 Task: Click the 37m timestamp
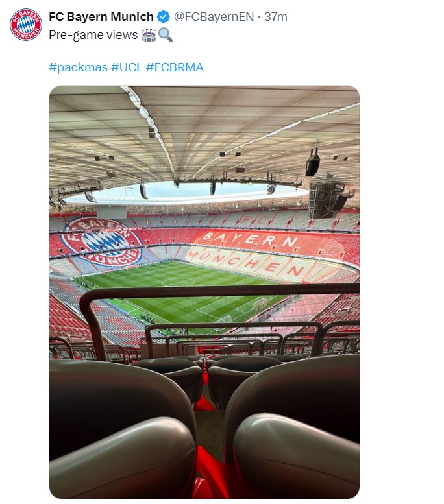point(276,17)
